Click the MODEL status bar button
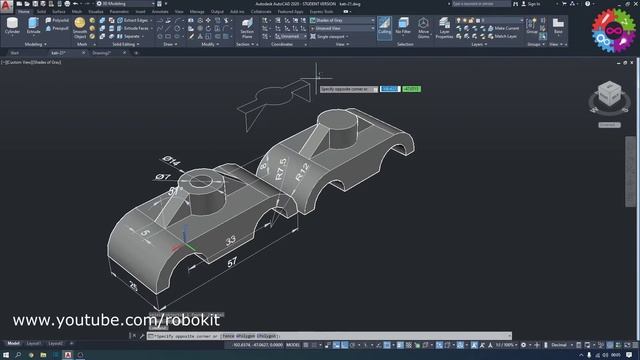This screenshot has width=640, height=360. pos(293,345)
